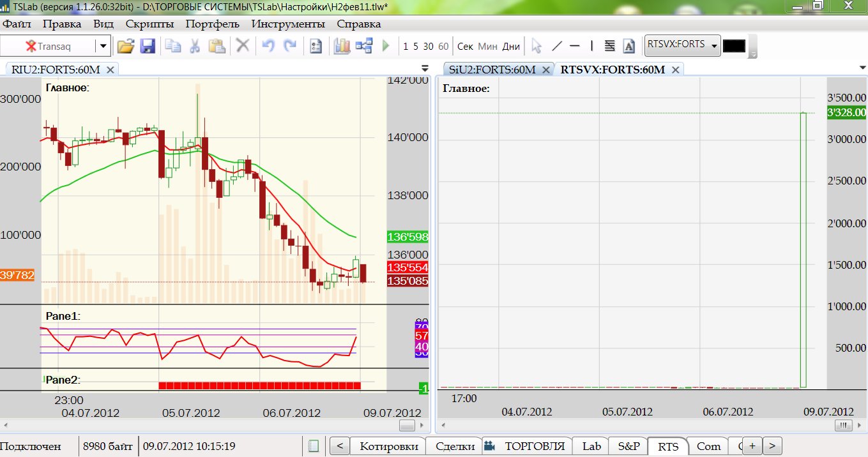Click the Save floppy disk icon
Image resolution: width=868 pixels, height=457 pixels.
148,46
